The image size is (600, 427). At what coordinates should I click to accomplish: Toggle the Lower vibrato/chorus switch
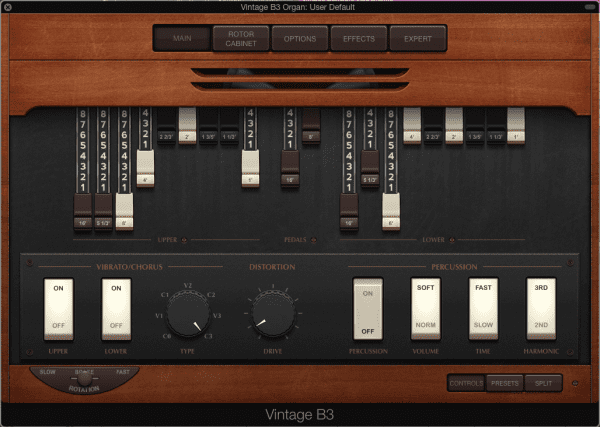[x=117, y=308]
